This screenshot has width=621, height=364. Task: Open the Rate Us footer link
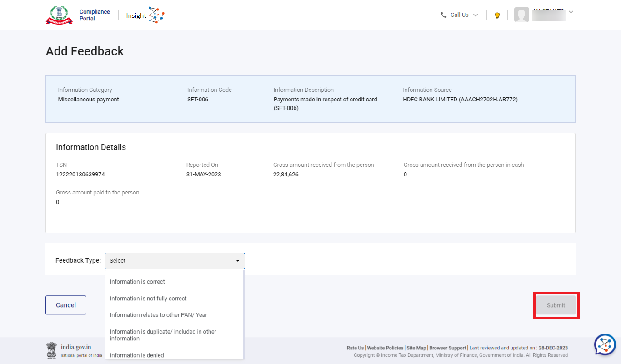tap(355, 348)
